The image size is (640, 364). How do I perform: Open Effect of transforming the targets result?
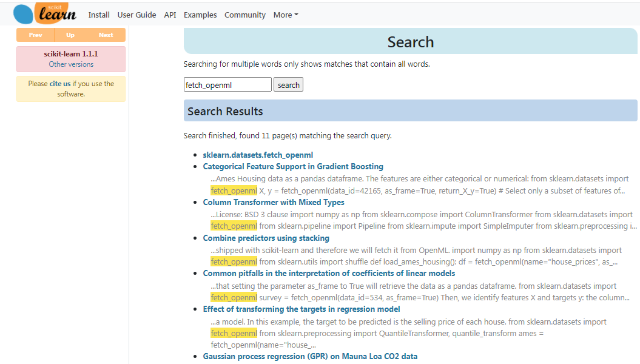pos(301,309)
